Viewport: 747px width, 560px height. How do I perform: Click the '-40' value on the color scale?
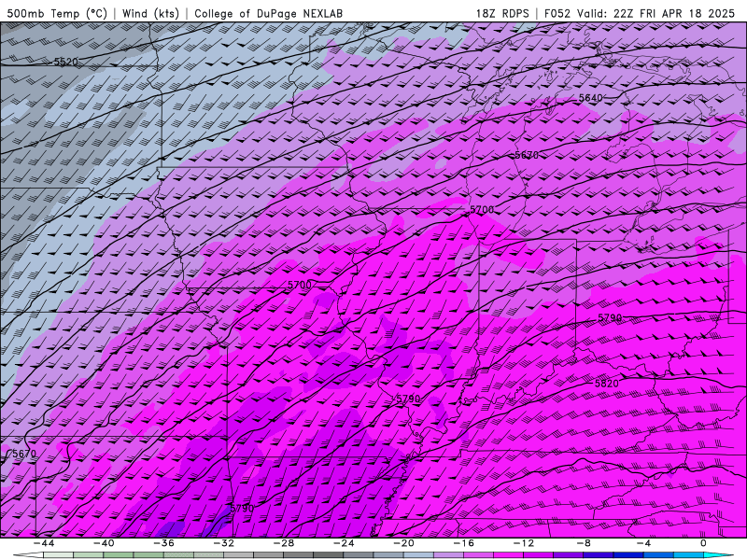click(x=104, y=543)
